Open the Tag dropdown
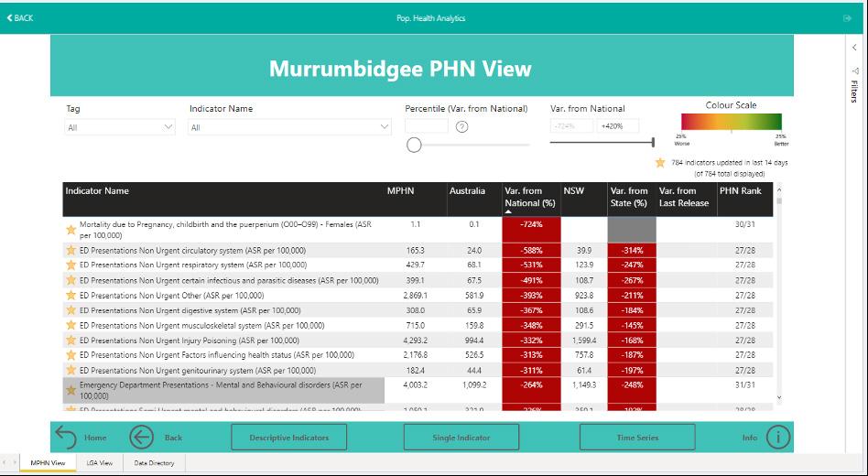This screenshot has width=868, height=476. click(x=120, y=127)
